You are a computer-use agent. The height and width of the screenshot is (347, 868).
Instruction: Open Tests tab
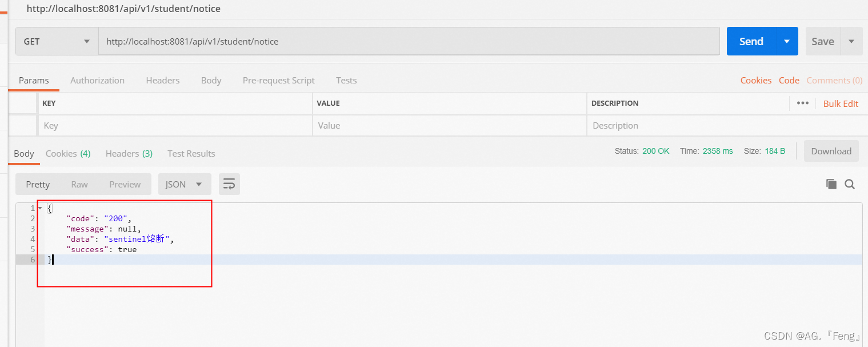tap(346, 81)
